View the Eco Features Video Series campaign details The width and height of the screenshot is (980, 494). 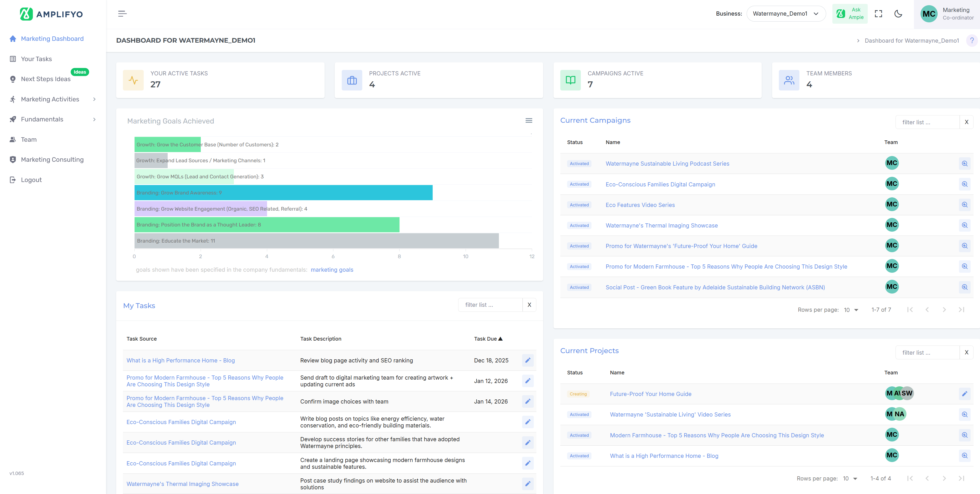[964, 205]
